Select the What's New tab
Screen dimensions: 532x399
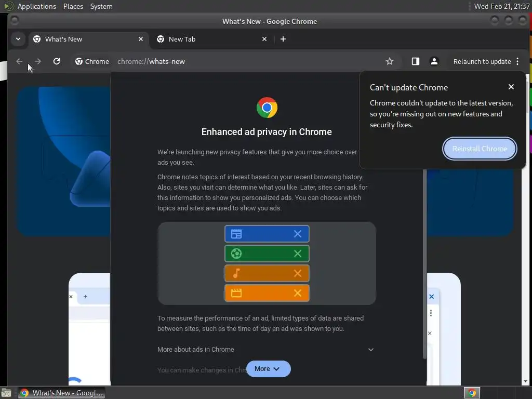[88, 39]
